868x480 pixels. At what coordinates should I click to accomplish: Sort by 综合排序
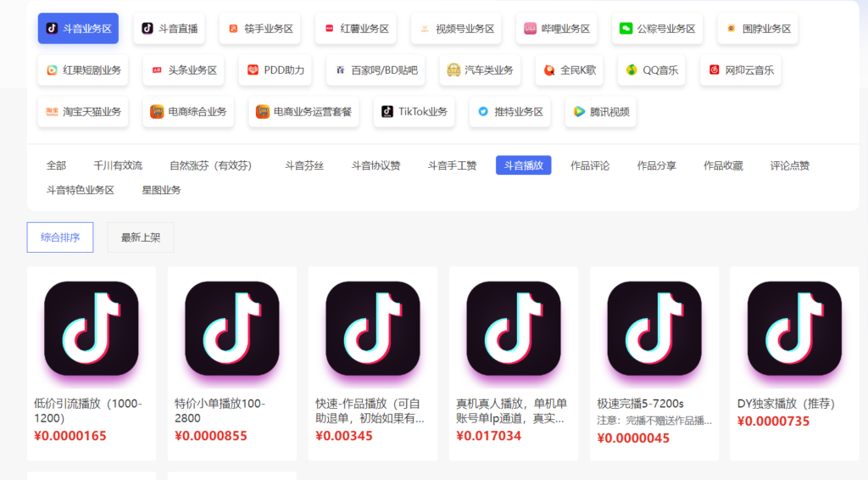pyautogui.click(x=60, y=237)
